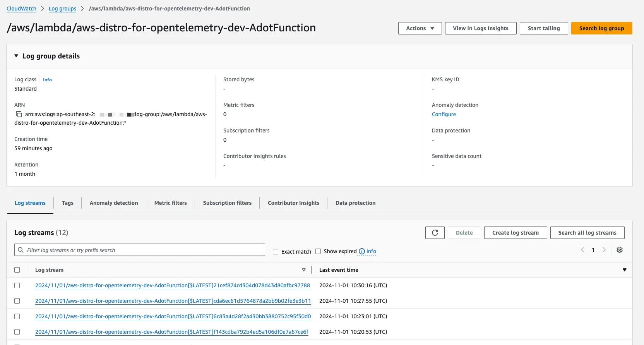644x345 pixels.
Task: Open log streams table settings gear
Action: coord(619,250)
